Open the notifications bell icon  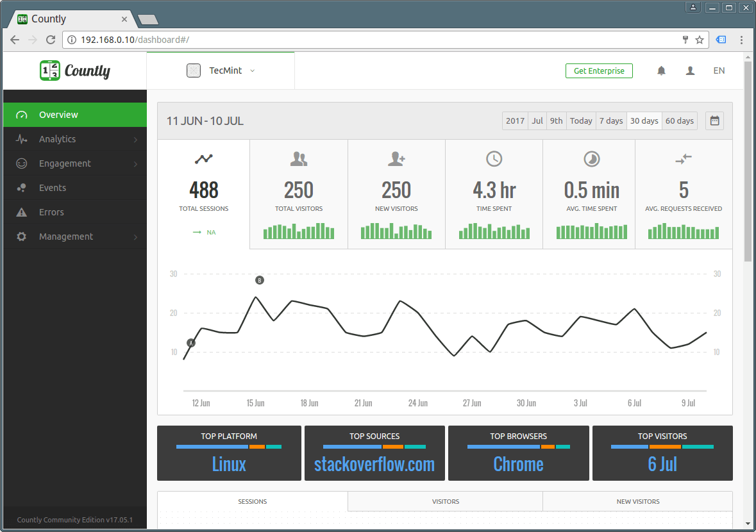pos(661,71)
